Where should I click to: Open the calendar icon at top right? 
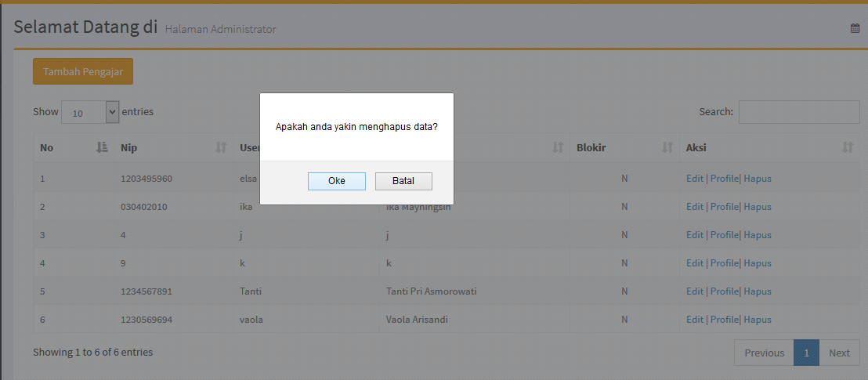coord(855,28)
